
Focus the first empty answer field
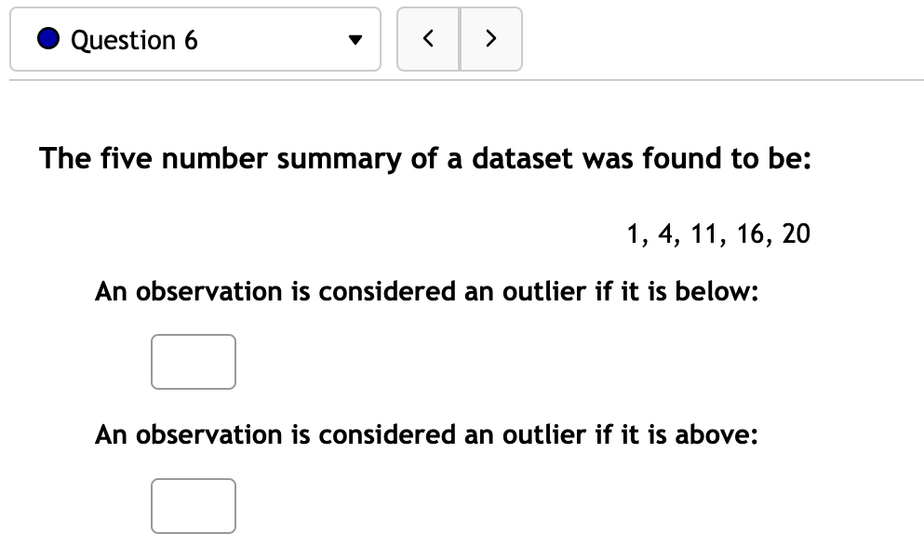click(193, 361)
